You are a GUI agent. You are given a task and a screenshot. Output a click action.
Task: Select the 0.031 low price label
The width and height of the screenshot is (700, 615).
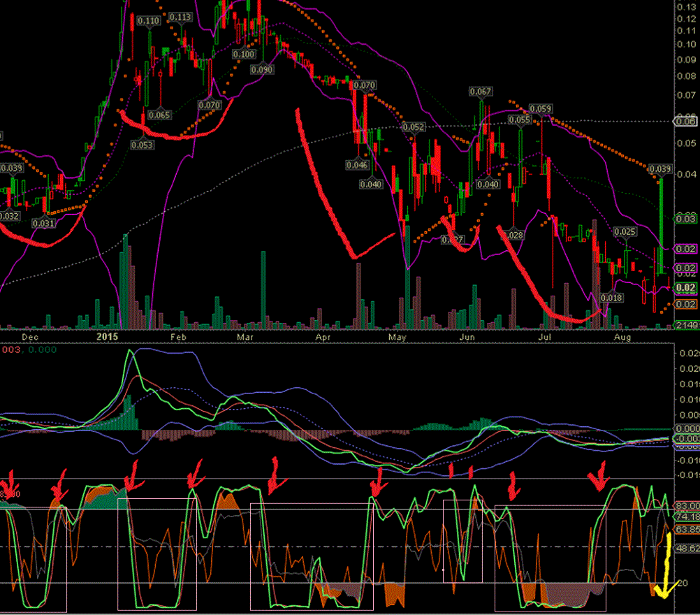[43, 224]
